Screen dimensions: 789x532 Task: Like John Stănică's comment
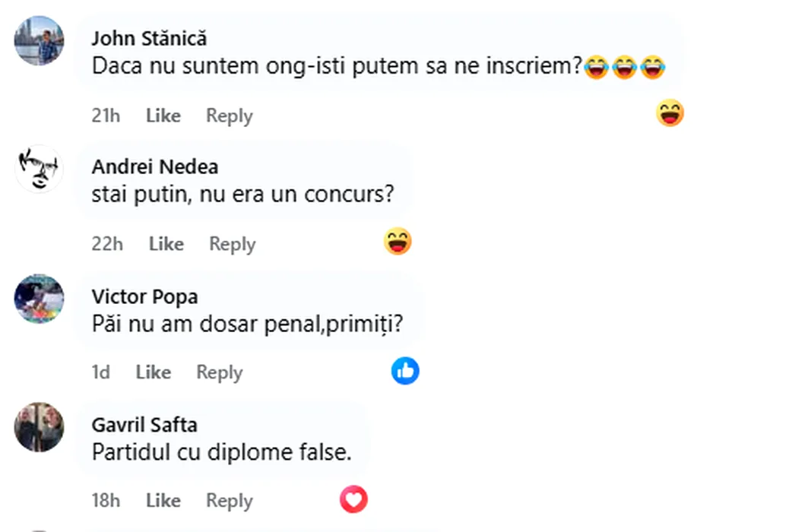tap(163, 116)
